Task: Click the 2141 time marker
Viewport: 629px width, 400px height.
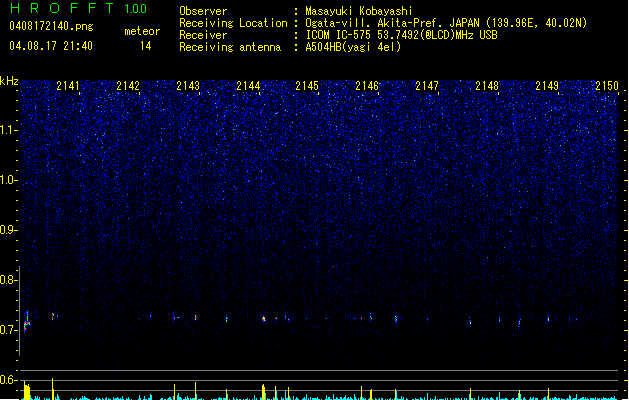Action: click(x=68, y=86)
